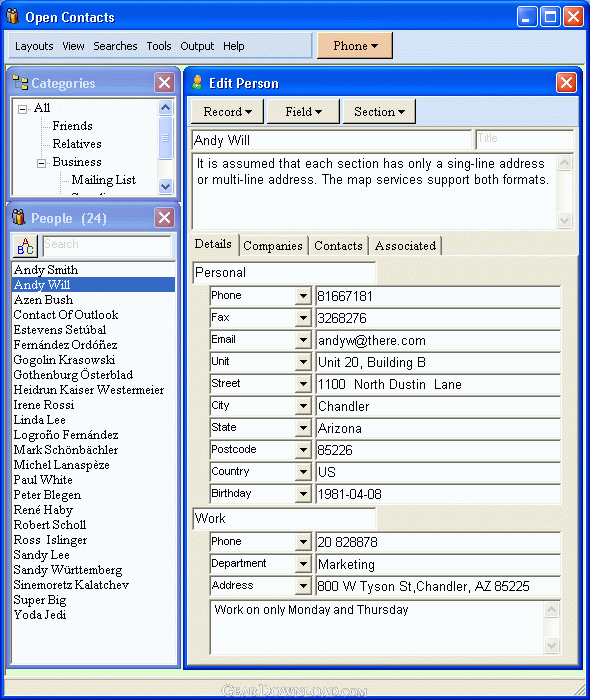The image size is (590, 700).
Task: Select Linda Lee in People list
Action: [x=93, y=420]
